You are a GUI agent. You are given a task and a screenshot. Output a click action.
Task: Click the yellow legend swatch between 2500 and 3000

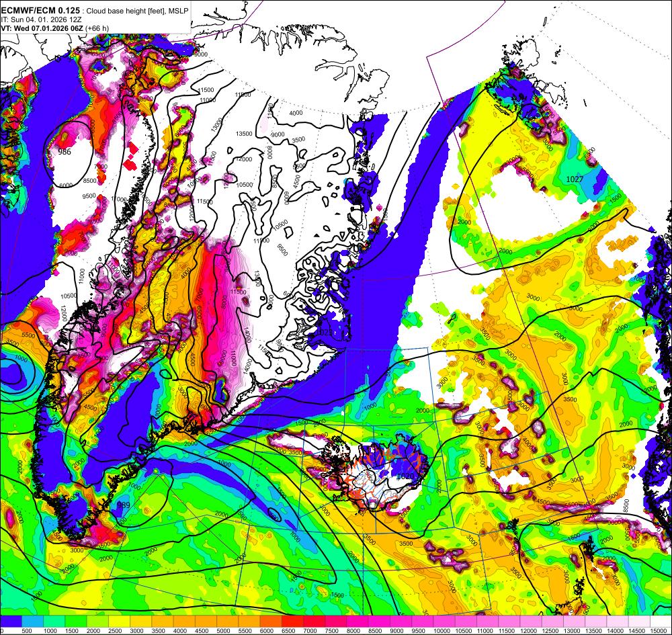click(119, 621)
